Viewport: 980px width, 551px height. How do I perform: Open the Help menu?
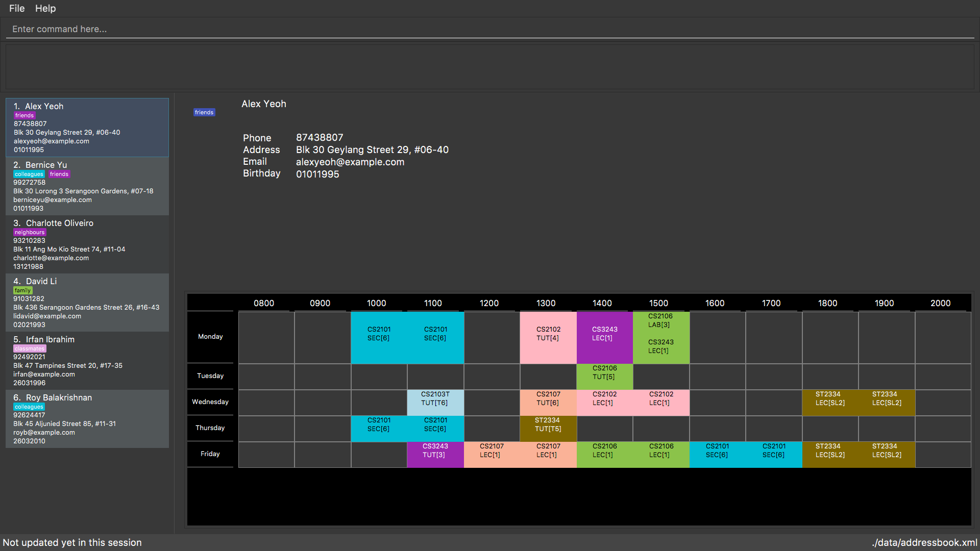pos(45,8)
